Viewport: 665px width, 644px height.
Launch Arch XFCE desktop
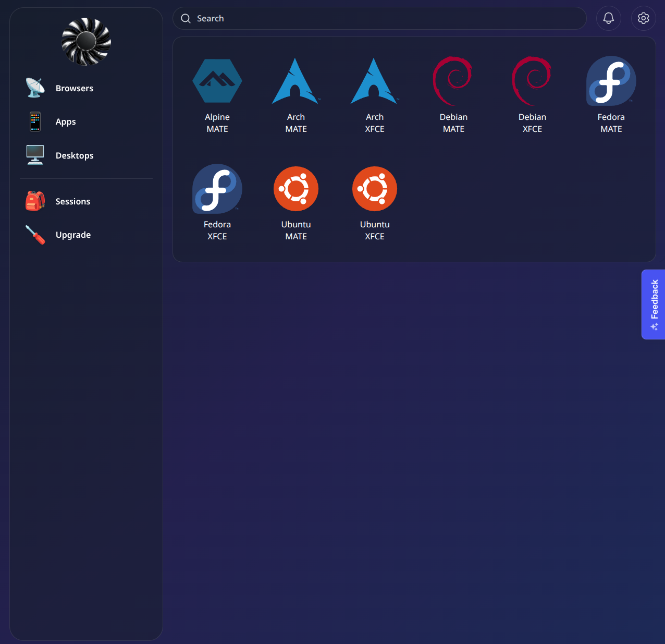(375, 81)
